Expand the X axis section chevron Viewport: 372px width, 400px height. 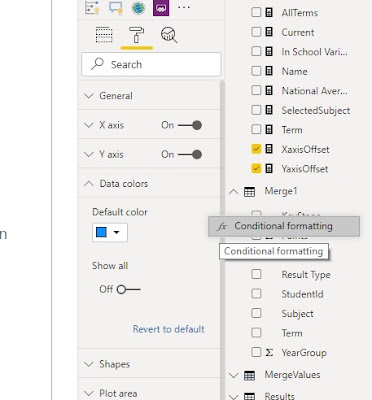(89, 125)
